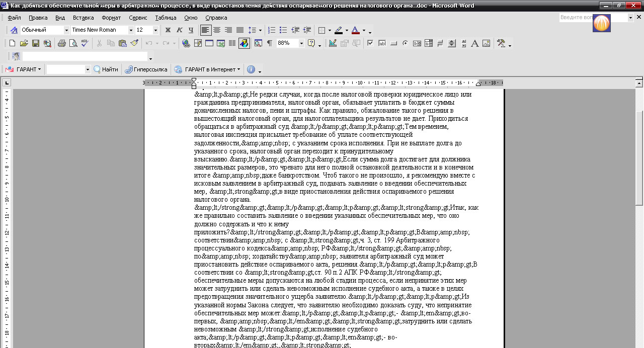Open the zoom 88% dropdown
The width and height of the screenshot is (644, 348).
302,43
